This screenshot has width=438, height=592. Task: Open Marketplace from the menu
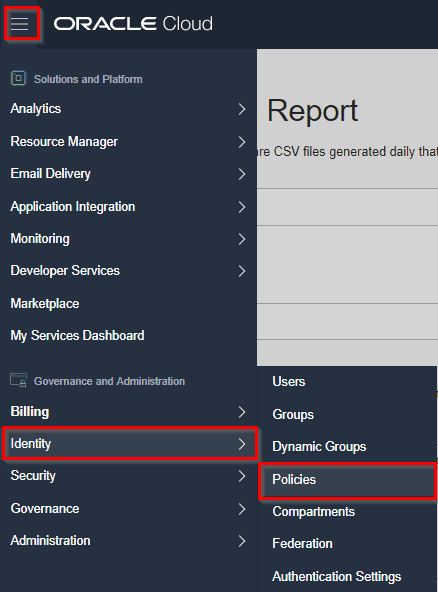tap(128, 304)
